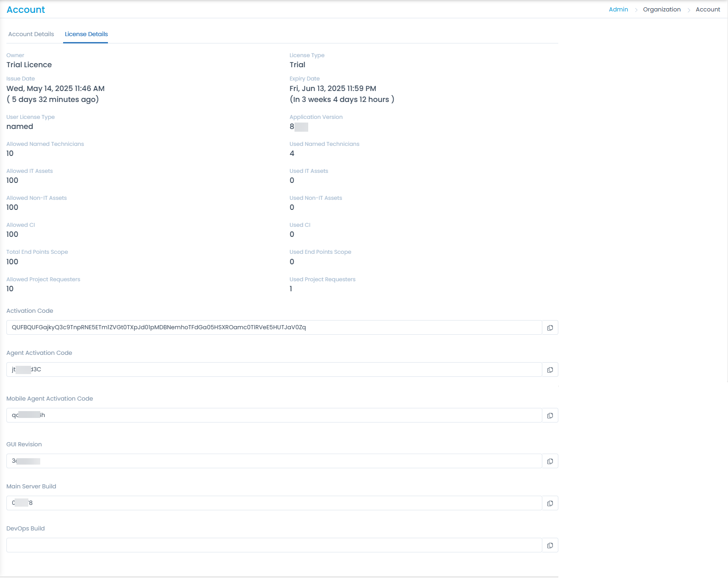Click the Account breadcrumb item
Screen dimensions: 728x578
click(707, 10)
